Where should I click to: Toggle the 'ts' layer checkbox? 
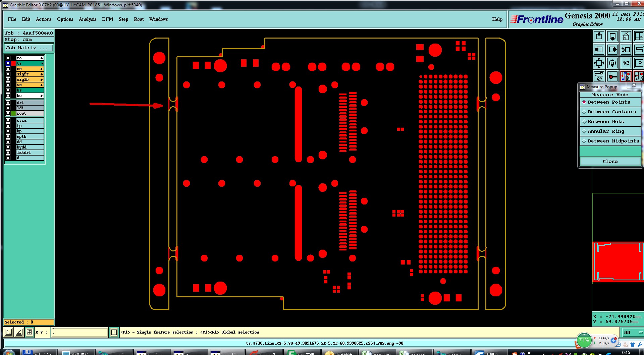tap(8, 63)
